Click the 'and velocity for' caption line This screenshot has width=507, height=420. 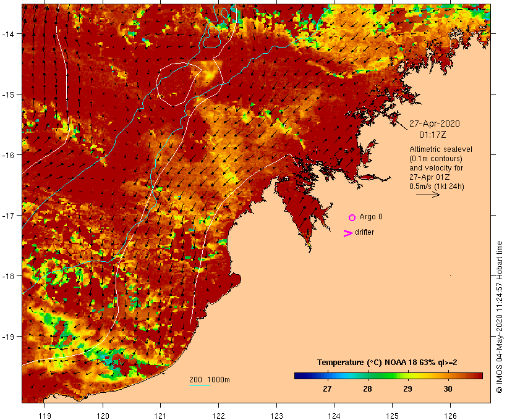coord(436,167)
